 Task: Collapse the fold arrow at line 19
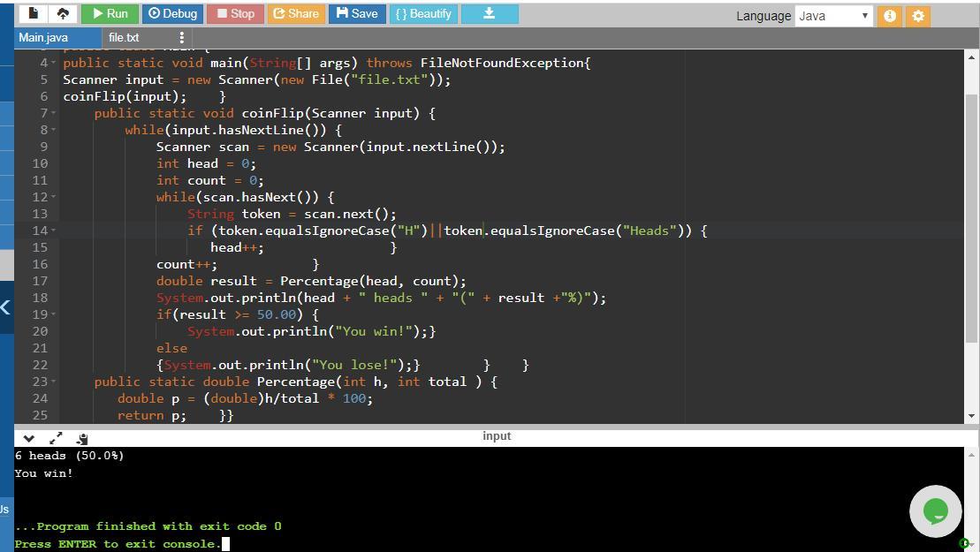[x=53, y=314]
